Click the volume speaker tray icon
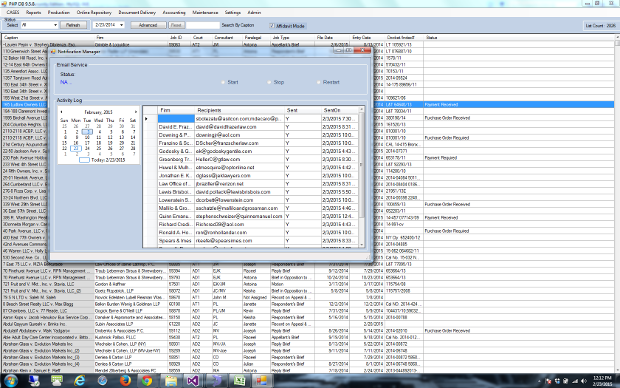 (584, 381)
